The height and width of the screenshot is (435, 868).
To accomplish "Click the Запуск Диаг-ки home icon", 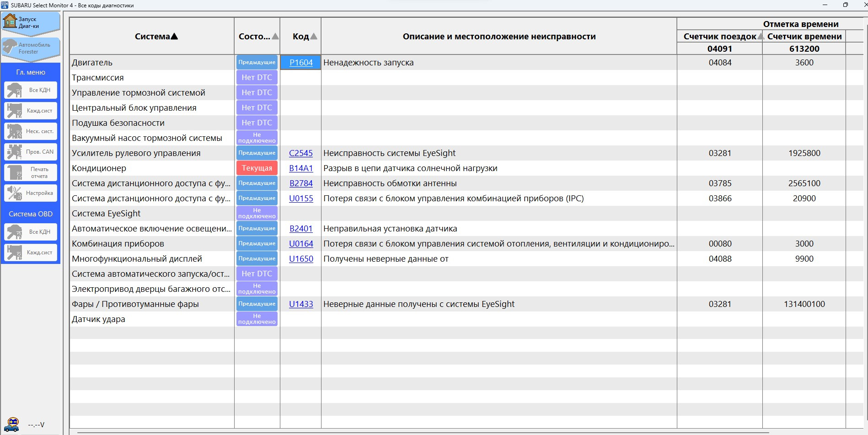I will pyautogui.click(x=10, y=21).
